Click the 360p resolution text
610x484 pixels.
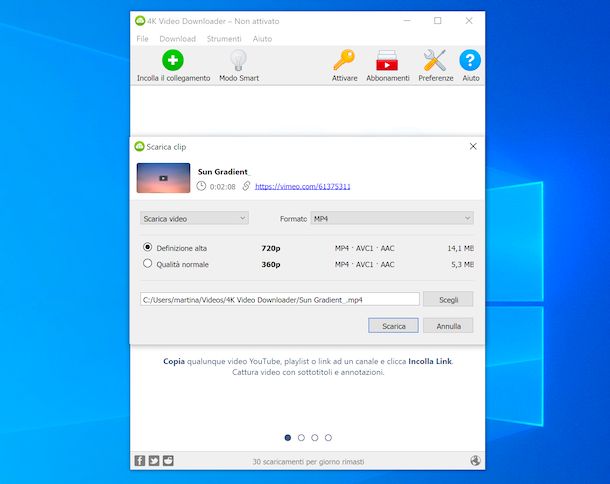271,265
